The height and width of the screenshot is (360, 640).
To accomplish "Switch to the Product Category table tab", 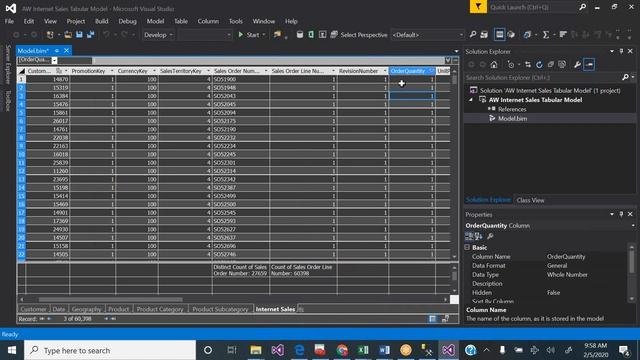I will tap(160, 309).
